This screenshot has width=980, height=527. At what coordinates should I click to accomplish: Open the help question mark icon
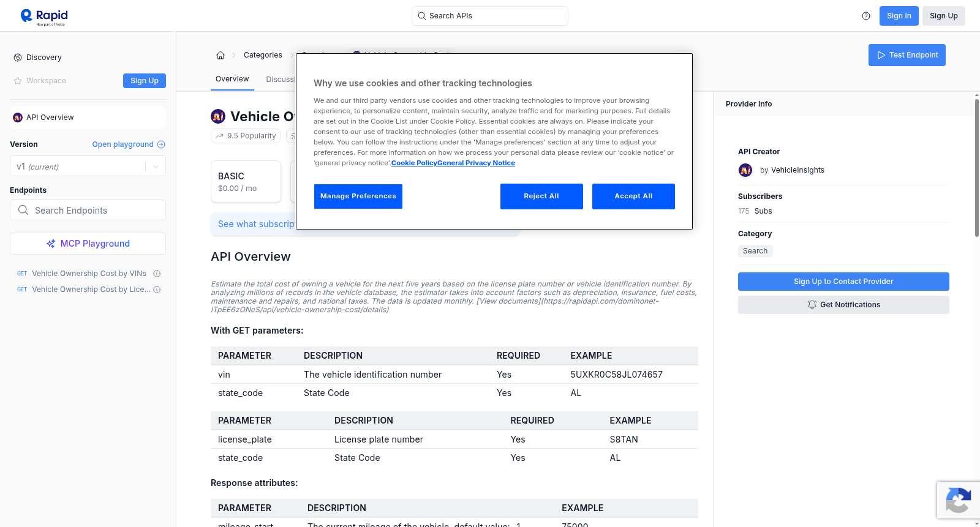click(x=866, y=16)
